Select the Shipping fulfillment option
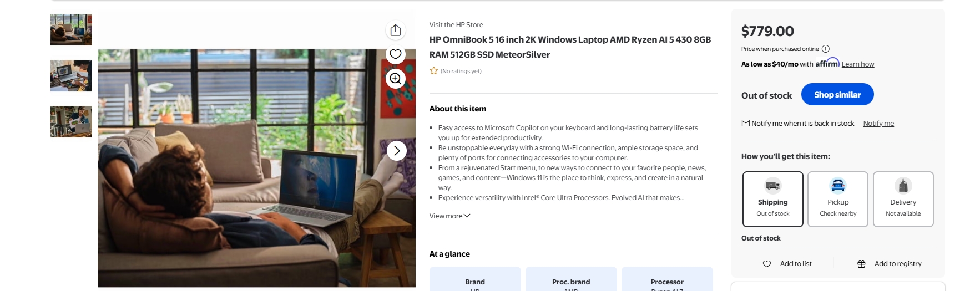Image resolution: width=980 pixels, height=291 pixels. pos(772,199)
